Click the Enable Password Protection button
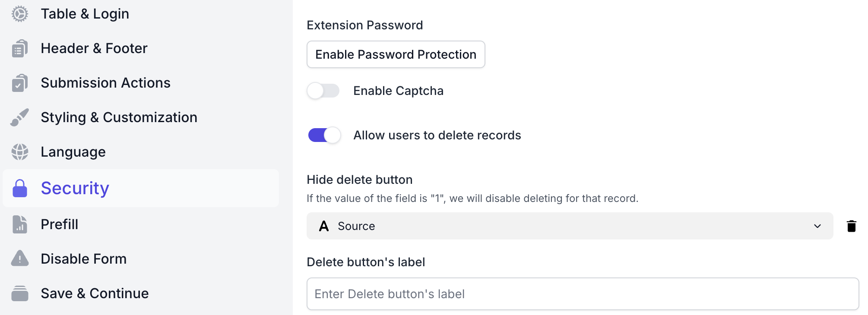This screenshot has height=315, width=868. [x=396, y=54]
